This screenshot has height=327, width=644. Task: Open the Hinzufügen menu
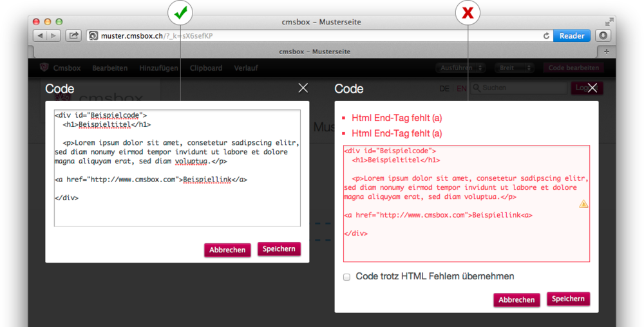coord(158,68)
